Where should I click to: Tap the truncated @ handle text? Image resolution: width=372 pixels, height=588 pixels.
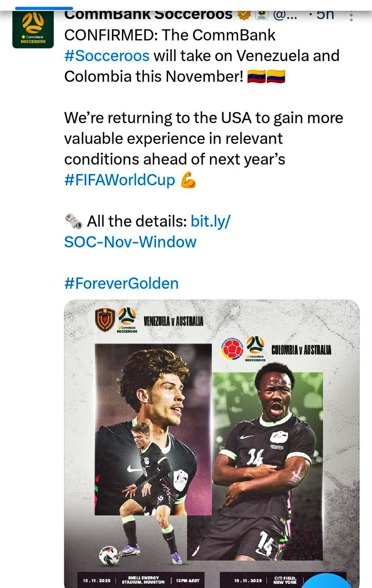[285, 15]
